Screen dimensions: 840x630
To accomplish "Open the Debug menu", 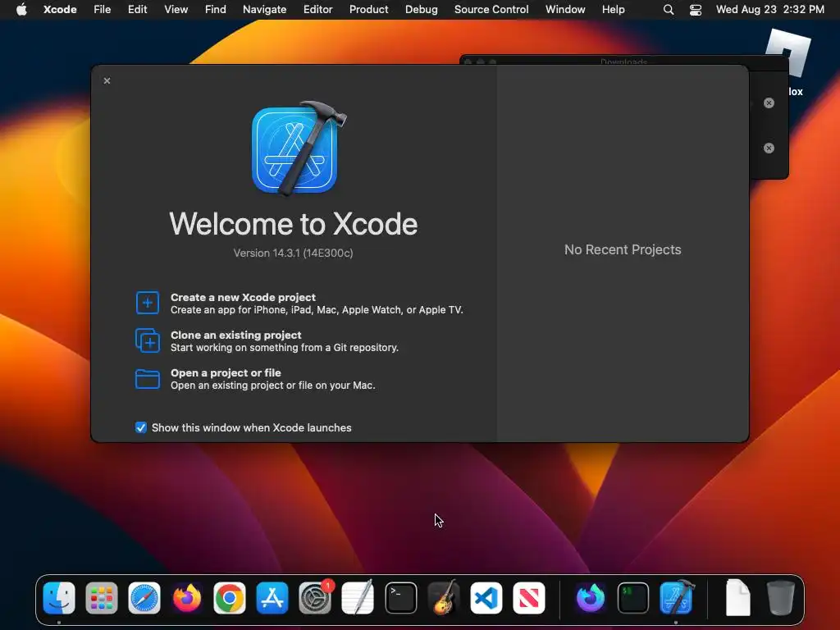I will click(421, 9).
